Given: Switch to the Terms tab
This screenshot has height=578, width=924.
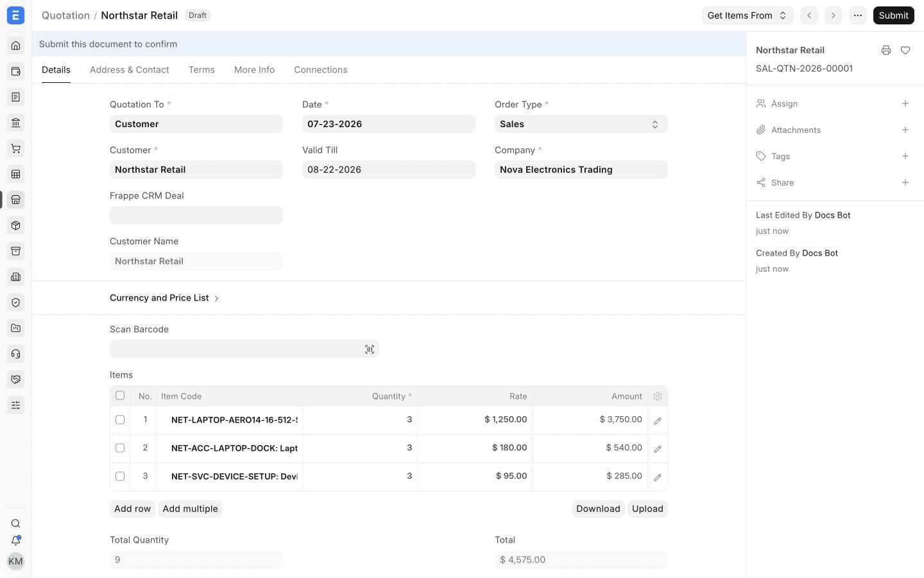Looking at the screenshot, I should tap(201, 70).
